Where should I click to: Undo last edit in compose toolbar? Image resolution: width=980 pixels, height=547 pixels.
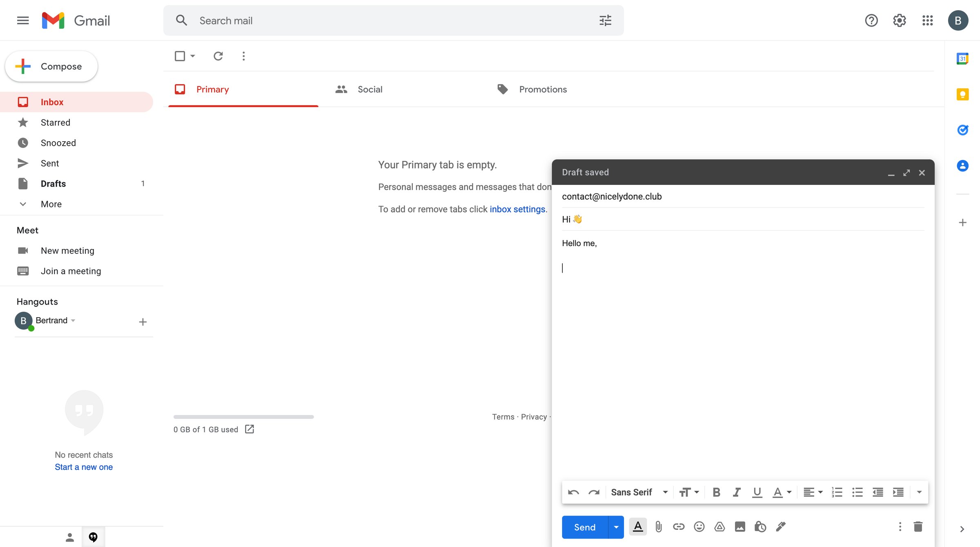(x=573, y=492)
